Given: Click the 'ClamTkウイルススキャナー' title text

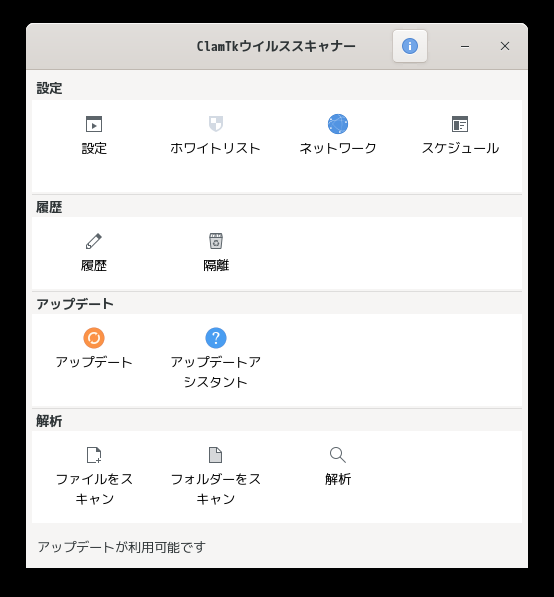Looking at the screenshot, I should 276,46.
